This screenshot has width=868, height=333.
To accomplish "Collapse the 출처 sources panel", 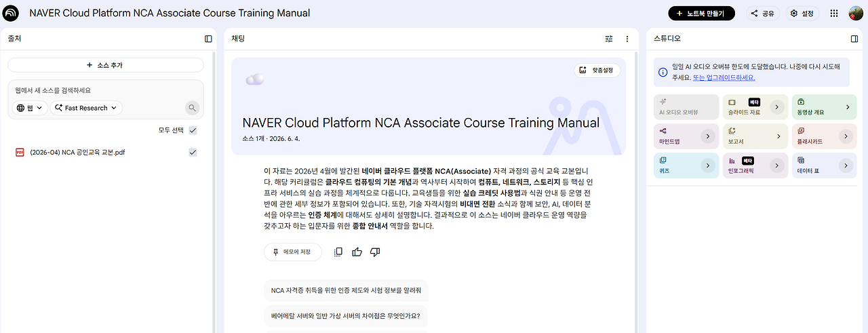I will pyautogui.click(x=208, y=39).
